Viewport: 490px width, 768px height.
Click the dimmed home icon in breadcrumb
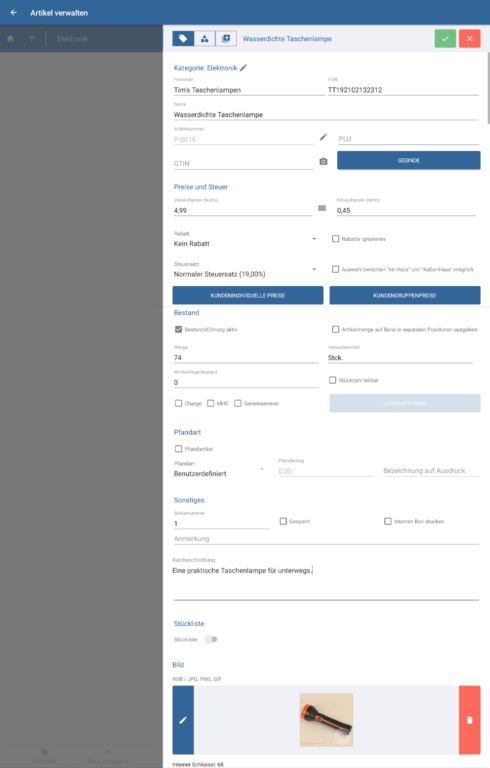11,39
